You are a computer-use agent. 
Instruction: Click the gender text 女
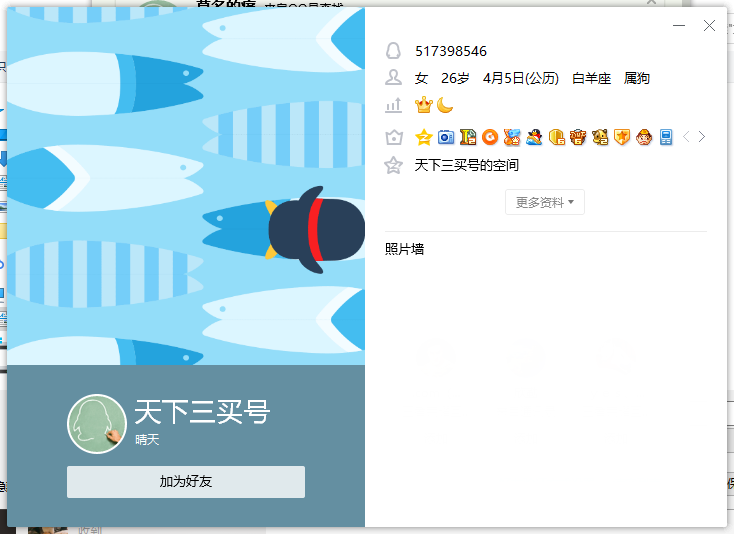pos(421,78)
